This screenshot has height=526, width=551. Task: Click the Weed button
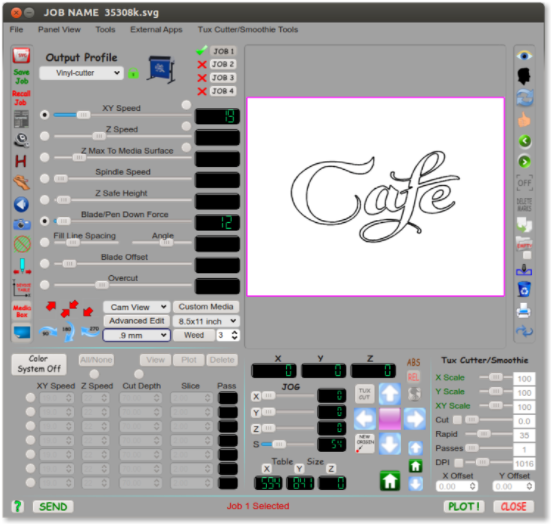tap(194, 335)
